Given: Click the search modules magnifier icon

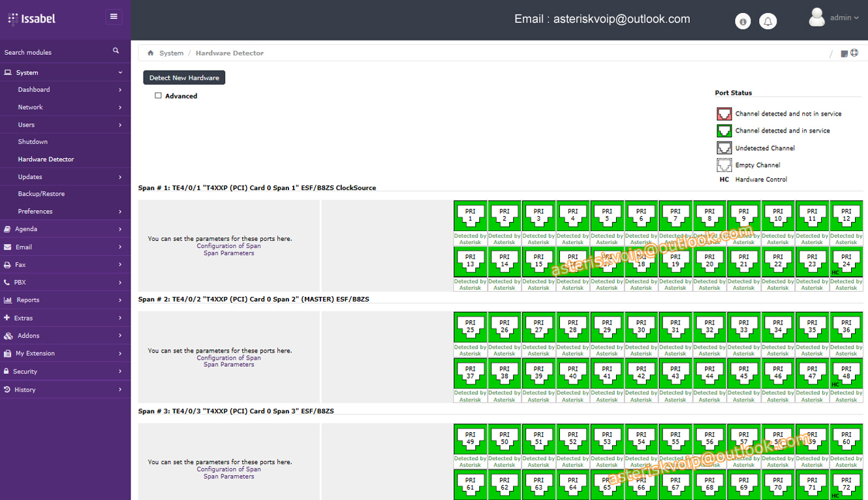Looking at the screenshot, I should click(x=116, y=51).
